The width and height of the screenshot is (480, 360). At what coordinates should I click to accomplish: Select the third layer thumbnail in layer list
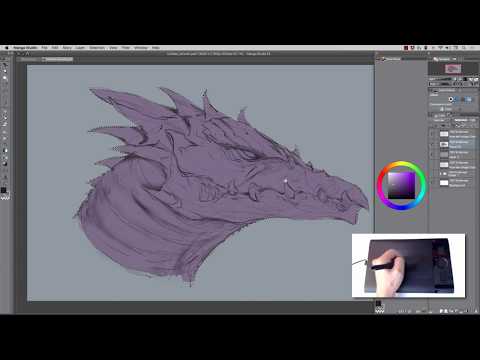point(444,155)
